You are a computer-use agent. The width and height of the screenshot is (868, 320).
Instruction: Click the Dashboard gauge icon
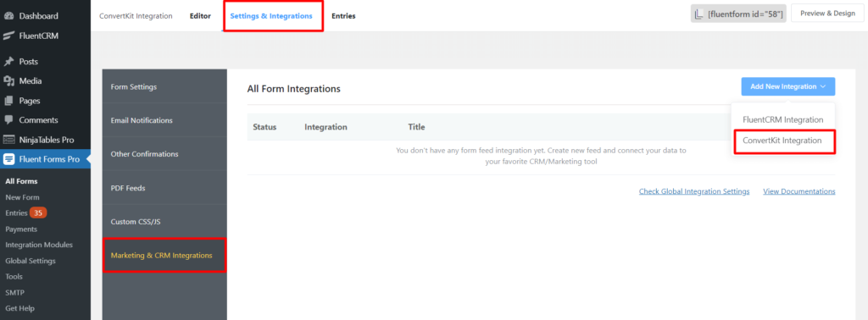tap(8, 16)
